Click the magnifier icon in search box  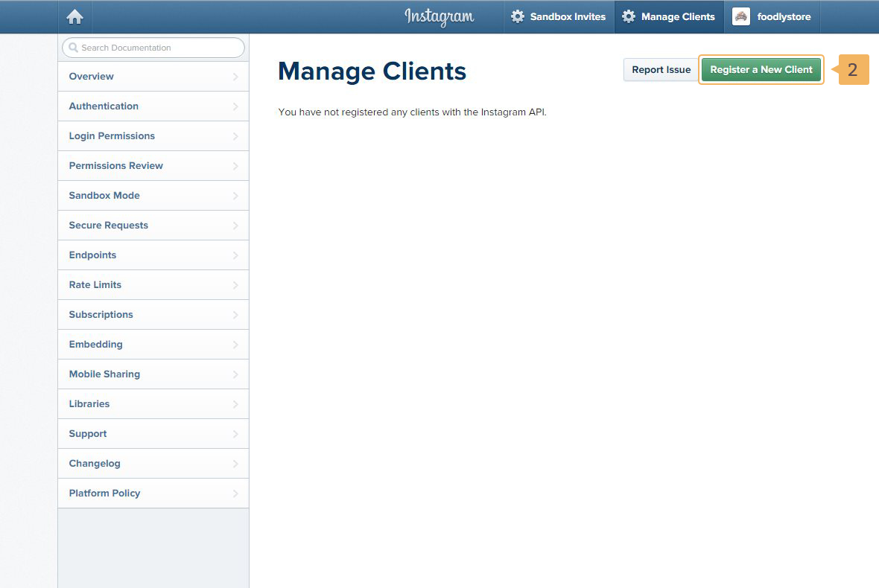point(73,48)
